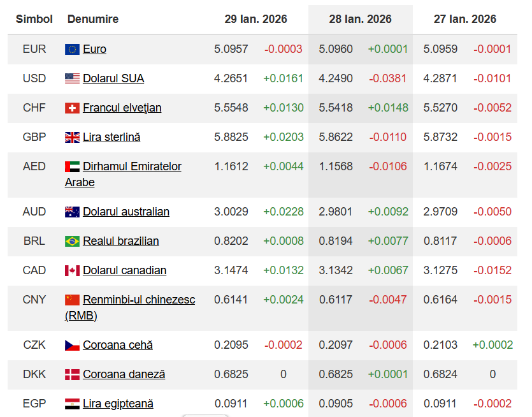Viewport: 532px width, 417px height.
Task: Click the European Union flag icon
Action: point(72,50)
